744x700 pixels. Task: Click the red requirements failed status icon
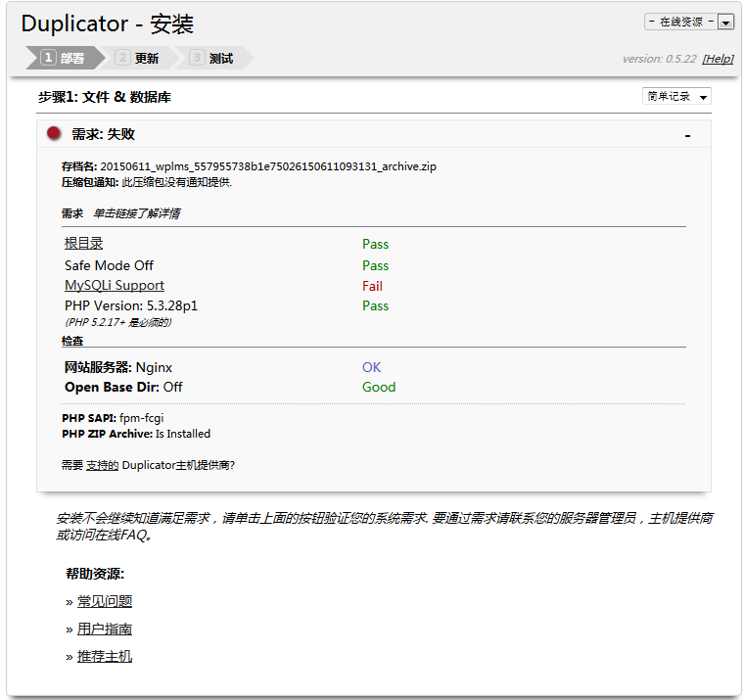54,133
